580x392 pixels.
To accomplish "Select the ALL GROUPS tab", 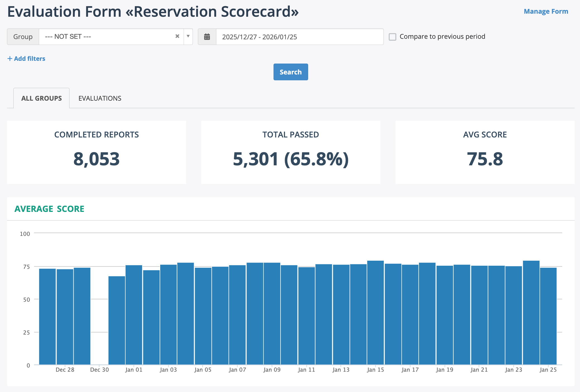I will point(42,98).
